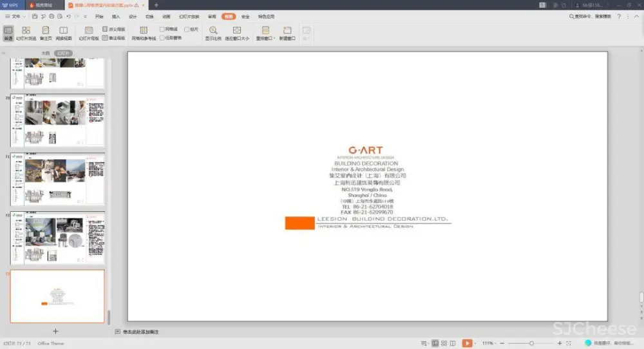The height and width of the screenshot is (349, 644).
Task: Open the Notes Page (备注页) view
Action: [x=45, y=32]
